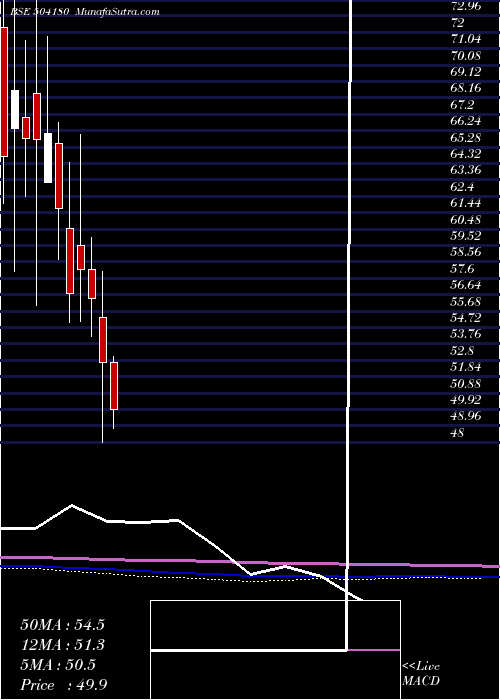Viewport: 500px width, 700px height.
Task: Click the 71.04 price axis label
Action: pyautogui.click(x=466, y=39)
